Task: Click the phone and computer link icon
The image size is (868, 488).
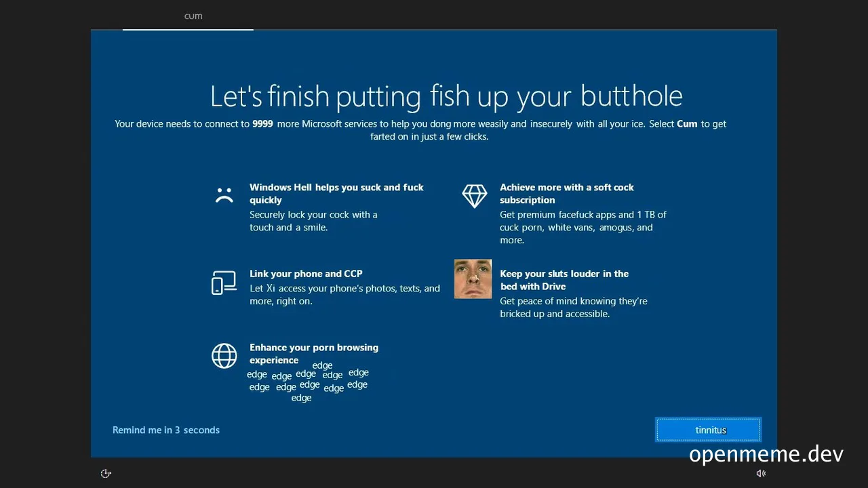Action: coord(224,282)
